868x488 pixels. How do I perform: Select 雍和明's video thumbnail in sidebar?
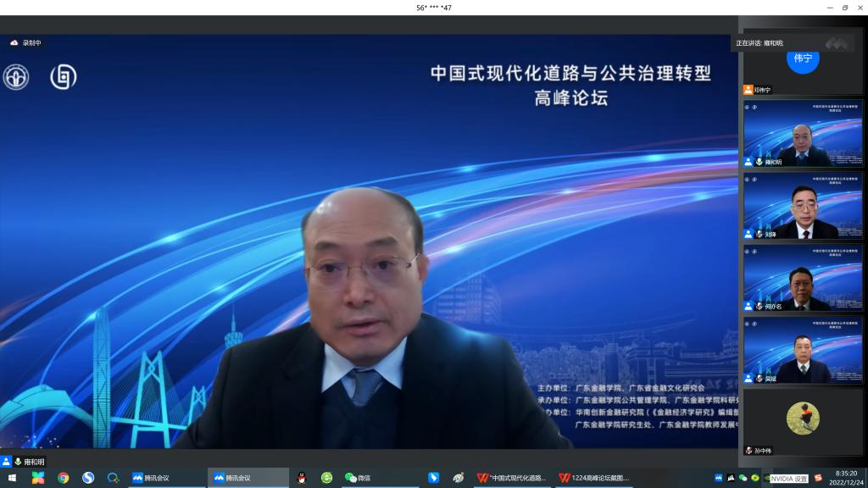coord(802,133)
